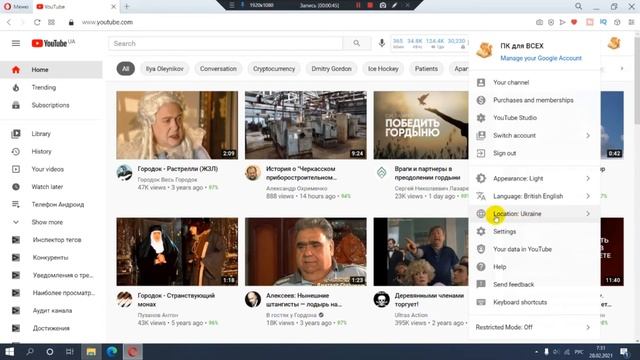
Task: Open Your videos in the sidebar
Action: [51, 169]
